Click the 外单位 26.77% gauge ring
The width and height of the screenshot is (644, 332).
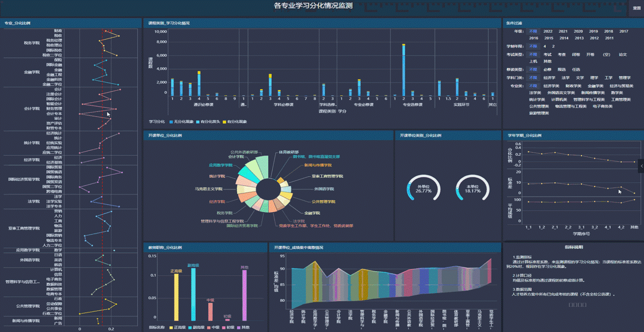point(423,188)
